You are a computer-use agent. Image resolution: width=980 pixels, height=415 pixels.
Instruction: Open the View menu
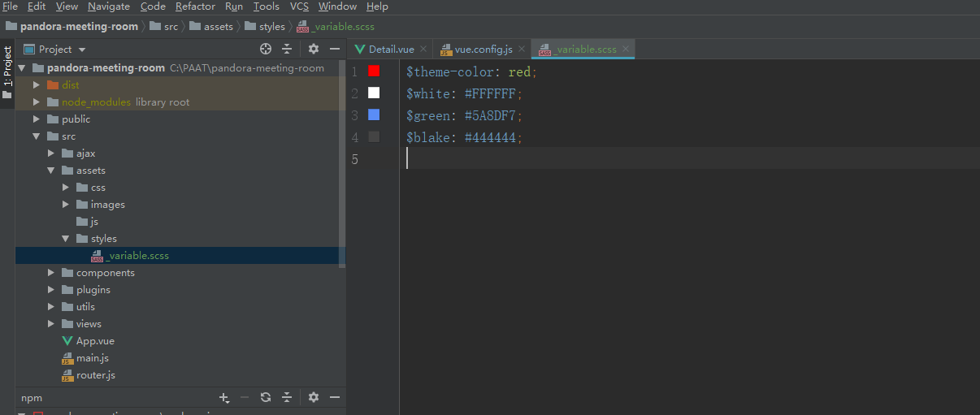tap(67, 6)
